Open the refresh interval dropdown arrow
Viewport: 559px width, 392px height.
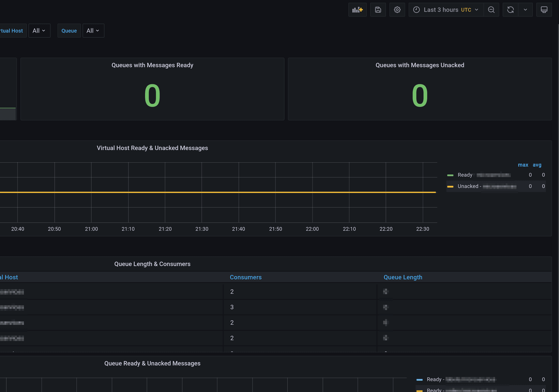pyautogui.click(x=525, y=10)
